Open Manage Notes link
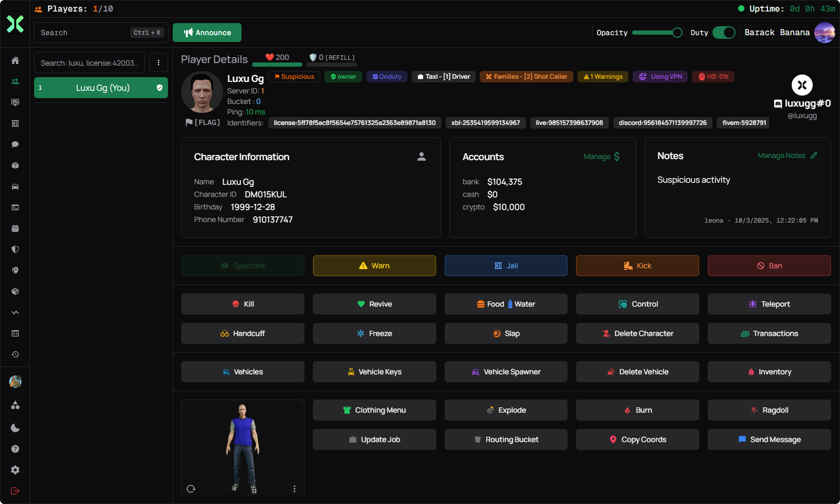Viewport: 840px width, 504px height. pos(787,155)
